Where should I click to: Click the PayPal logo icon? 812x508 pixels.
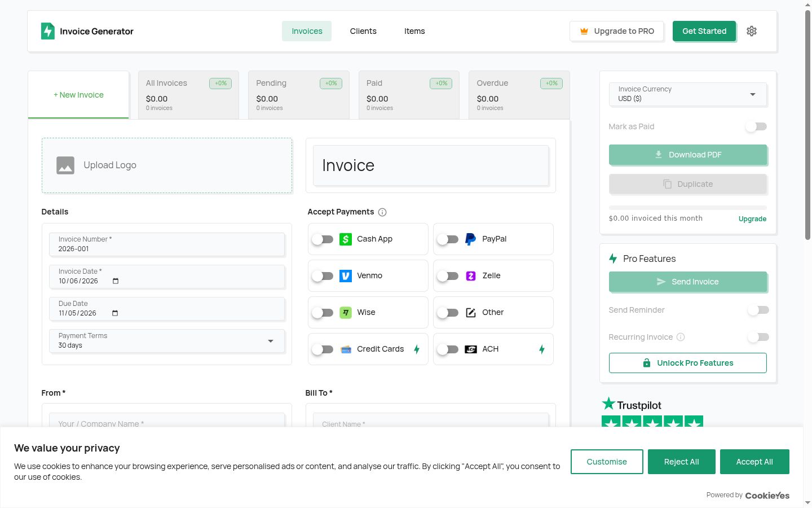coord(470,239)
